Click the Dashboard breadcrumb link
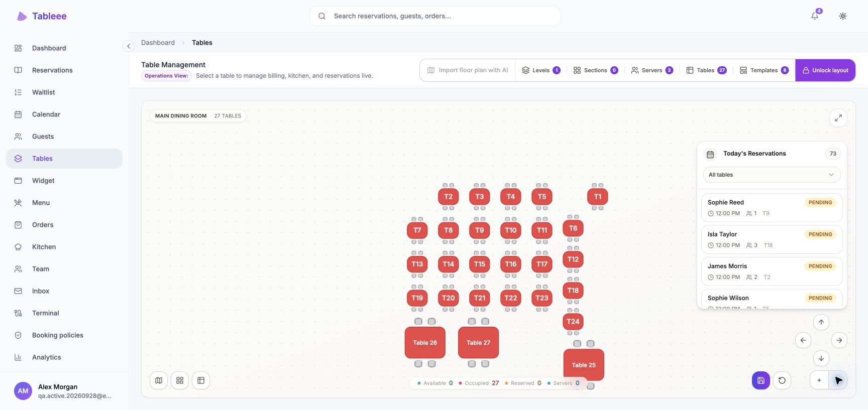Image resolution: width=868 pixels, height=410 pixels. pos(158,43)
